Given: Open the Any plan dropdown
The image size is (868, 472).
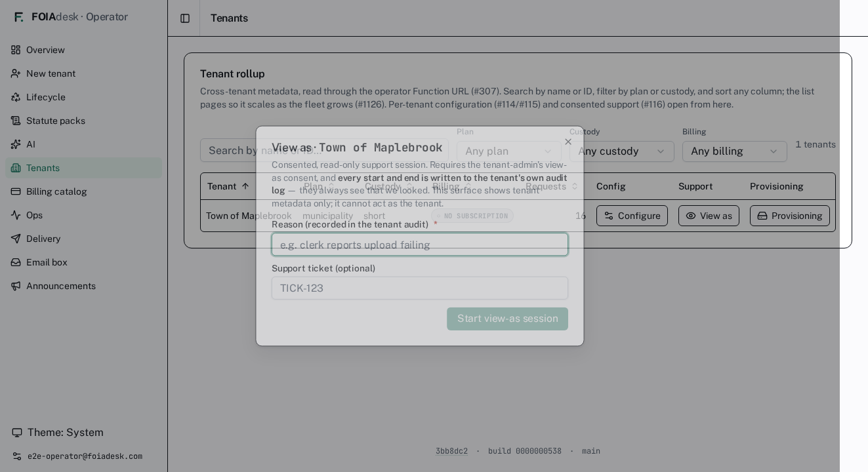Looking at the screenshot, I should coord(509,151).
